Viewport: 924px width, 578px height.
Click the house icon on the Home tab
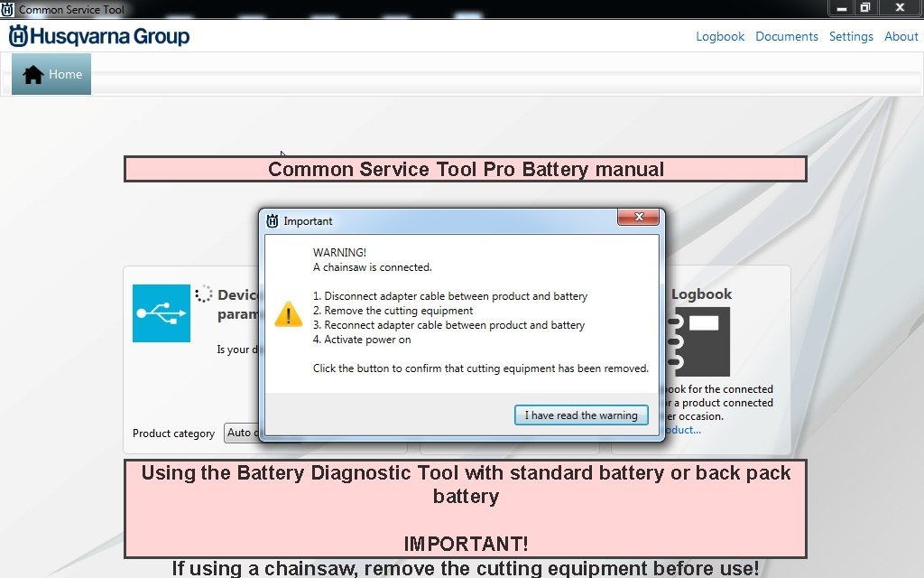33,74
